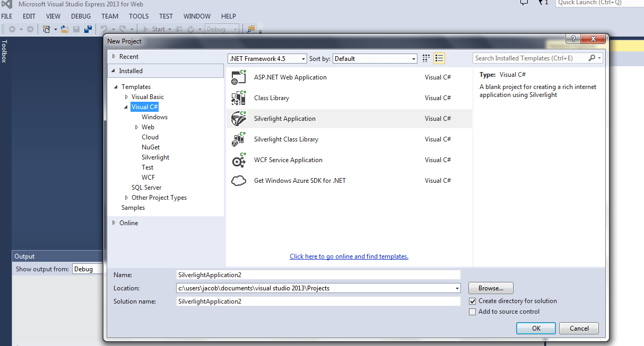Screen dimensions: 644x346
Task: Collapse the Installed section
Action: pyautogui.click(x=114, y=71)
